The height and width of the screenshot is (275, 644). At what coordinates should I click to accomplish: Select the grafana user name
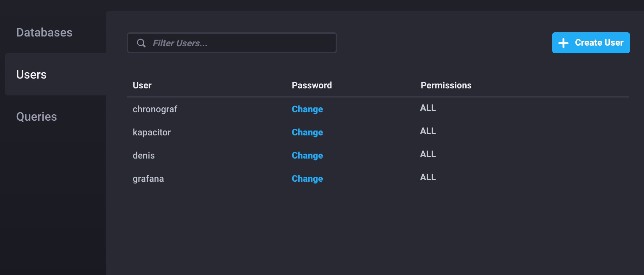(x=148, y=179)
